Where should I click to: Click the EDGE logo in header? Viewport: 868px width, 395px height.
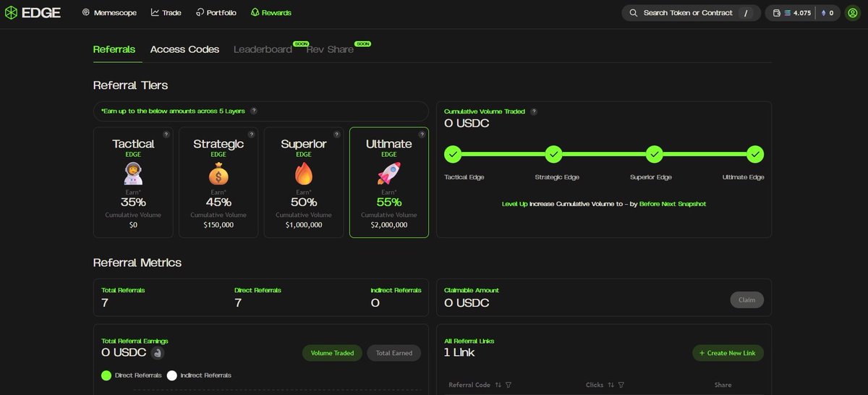33,12
